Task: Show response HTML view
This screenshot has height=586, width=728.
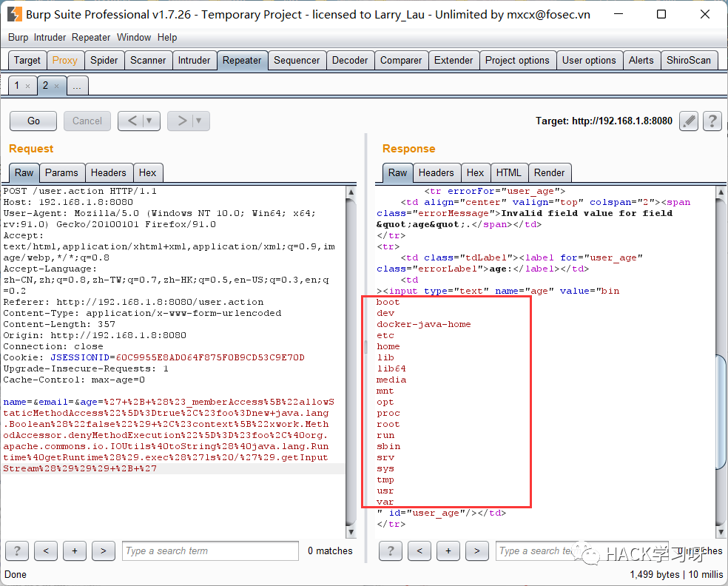Action: click(x=509, y=172)
